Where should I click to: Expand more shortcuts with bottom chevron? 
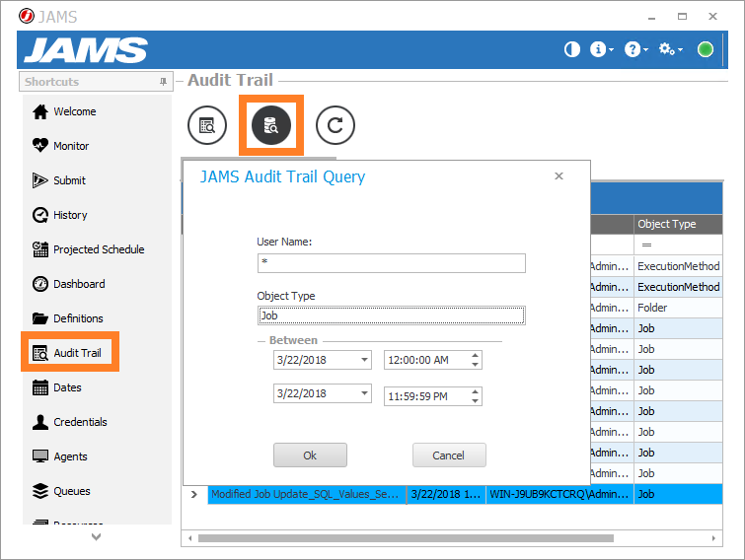(96, 536)
